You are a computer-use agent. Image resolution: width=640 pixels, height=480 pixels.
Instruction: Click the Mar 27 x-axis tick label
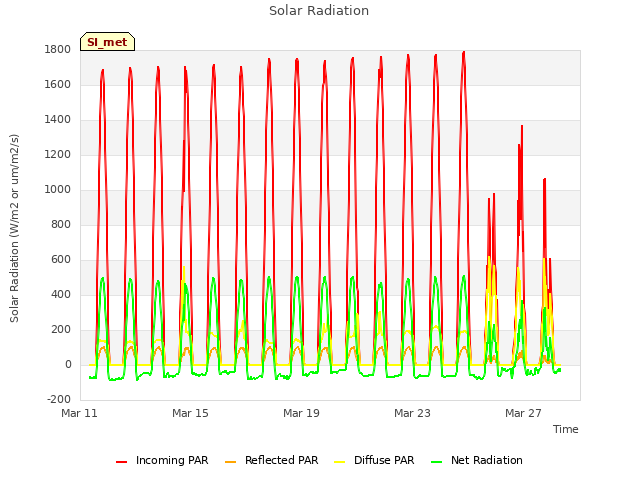[523, 413]
